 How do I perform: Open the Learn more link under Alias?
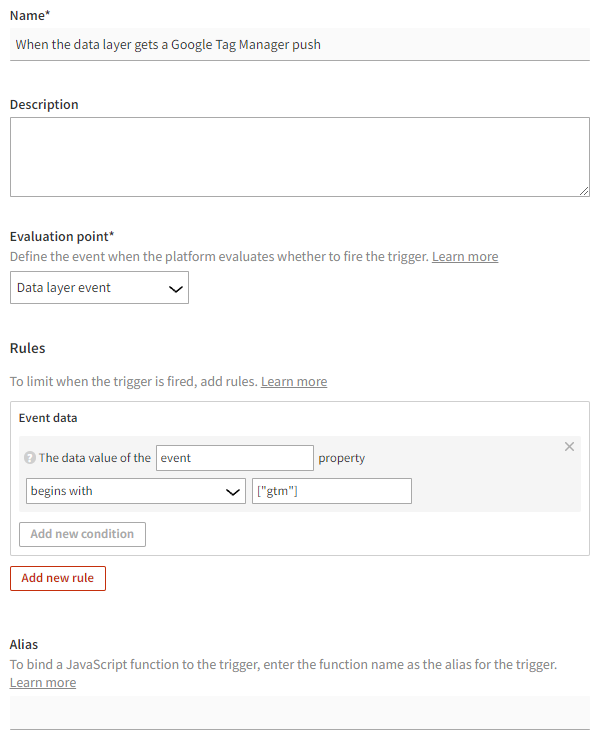(43, 682)
